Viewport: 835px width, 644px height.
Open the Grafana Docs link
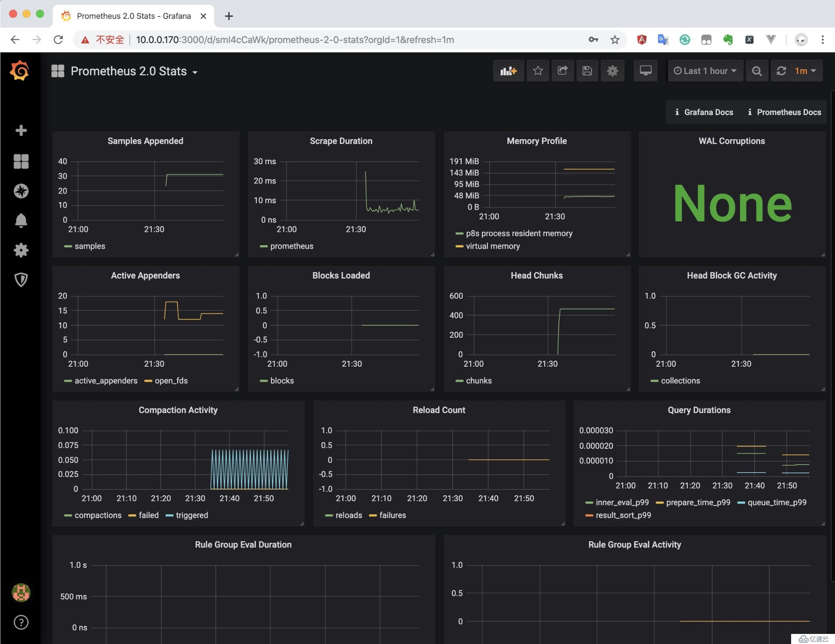pyautogui.click(x=704, y=112)
